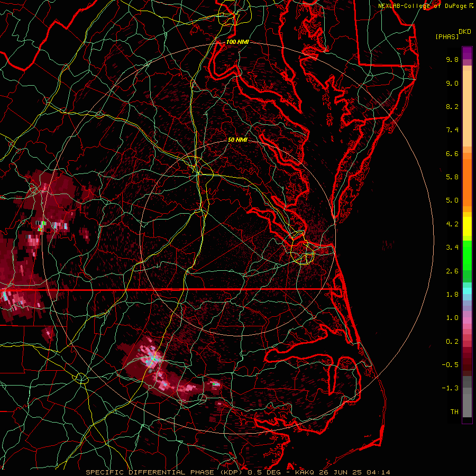Click the 100 NMI range ring label
The width and height of the screenshot is (476, 476).
(237, 42)
